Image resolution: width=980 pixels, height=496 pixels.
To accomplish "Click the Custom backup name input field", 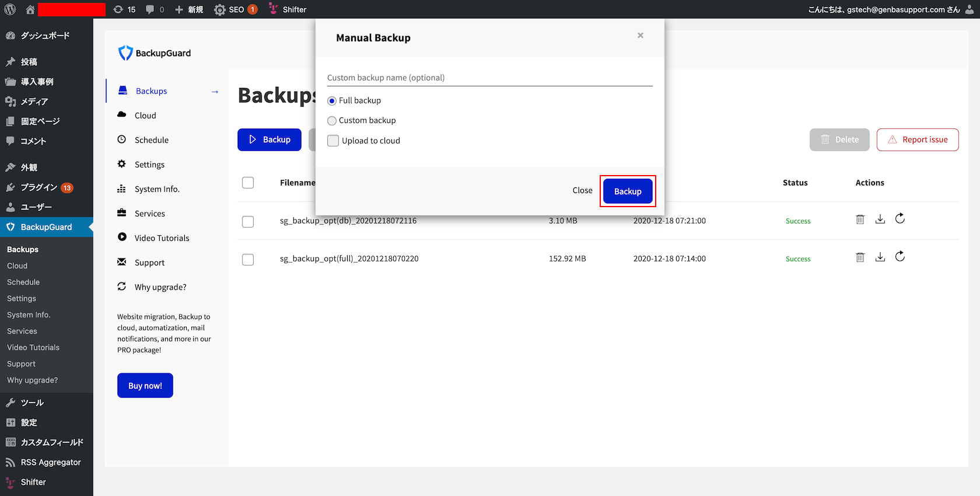I will click(489, 78).
